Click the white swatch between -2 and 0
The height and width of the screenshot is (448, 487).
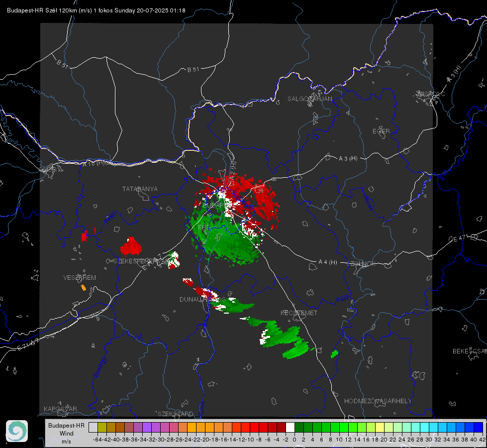click(290, 428)
